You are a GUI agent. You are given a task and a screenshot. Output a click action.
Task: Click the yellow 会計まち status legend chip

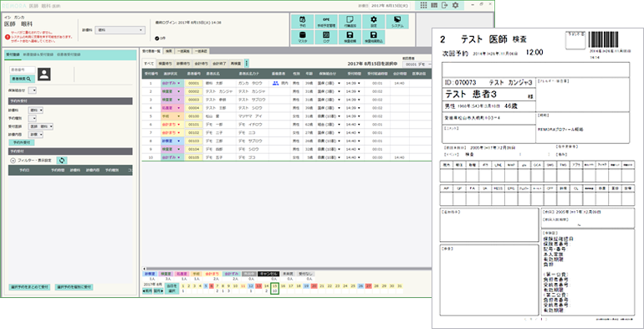point(212,273)
